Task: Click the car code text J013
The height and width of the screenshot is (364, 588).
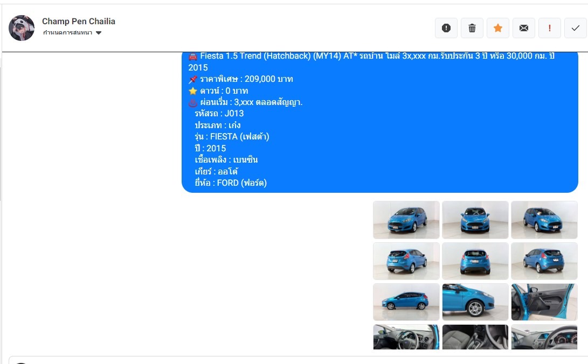Action: click(234, 114)
